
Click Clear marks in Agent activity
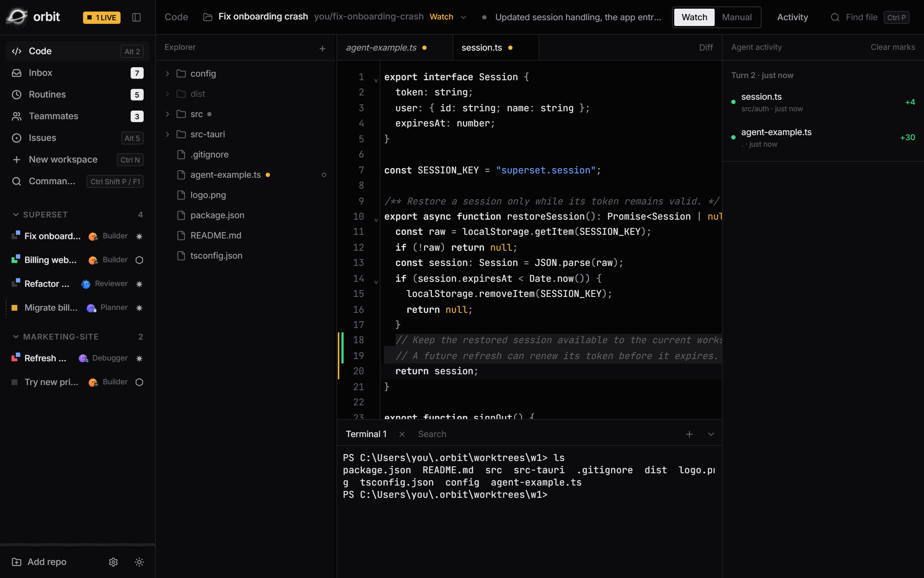click(x=893, y=47)
